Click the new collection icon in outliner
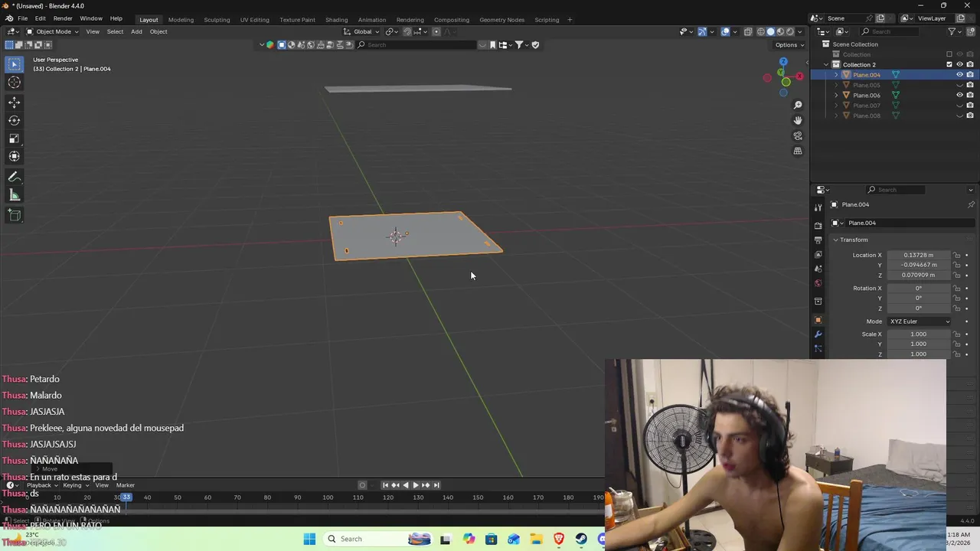 (970, 31)
